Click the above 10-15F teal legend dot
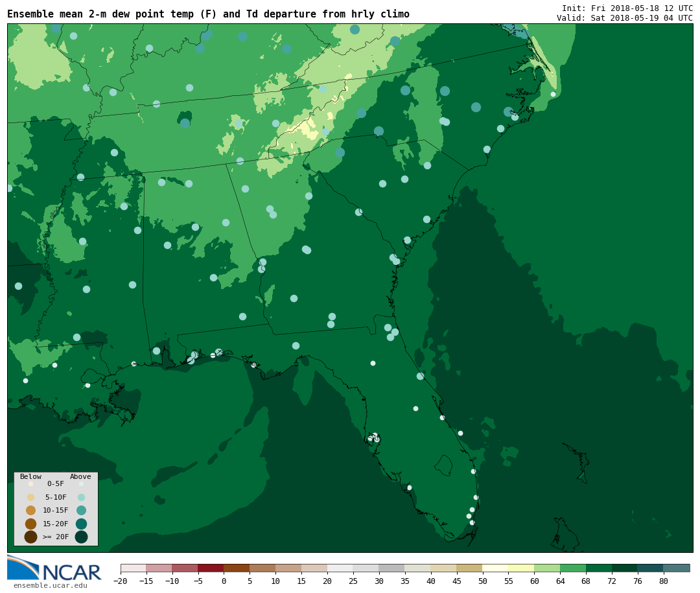700x593 pixels. coord(81,511)
